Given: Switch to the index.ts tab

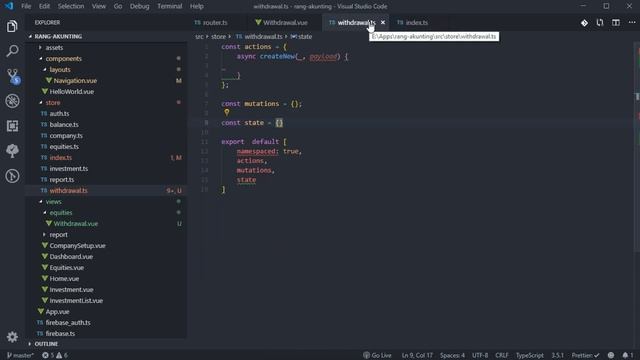Looking at the screenshot, I should (416, 22).
